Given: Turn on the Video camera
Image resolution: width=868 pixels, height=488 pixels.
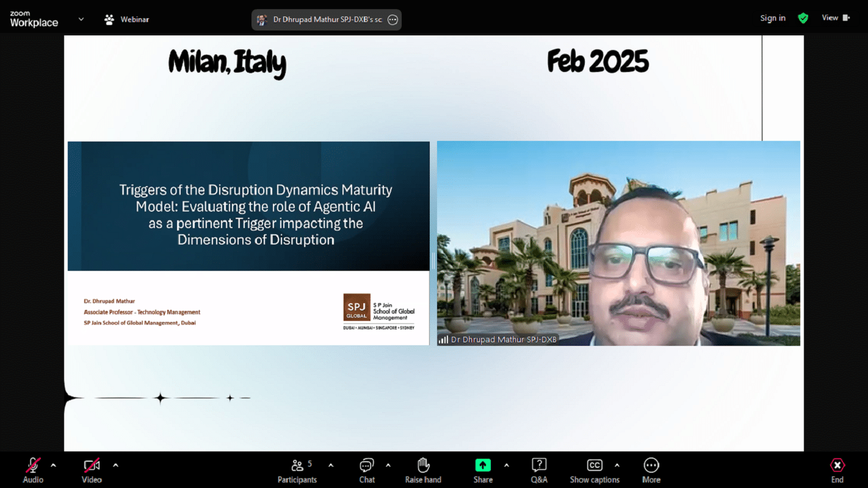Looking at the screenshot, I should pyautogui.click(x=92, y=466).
